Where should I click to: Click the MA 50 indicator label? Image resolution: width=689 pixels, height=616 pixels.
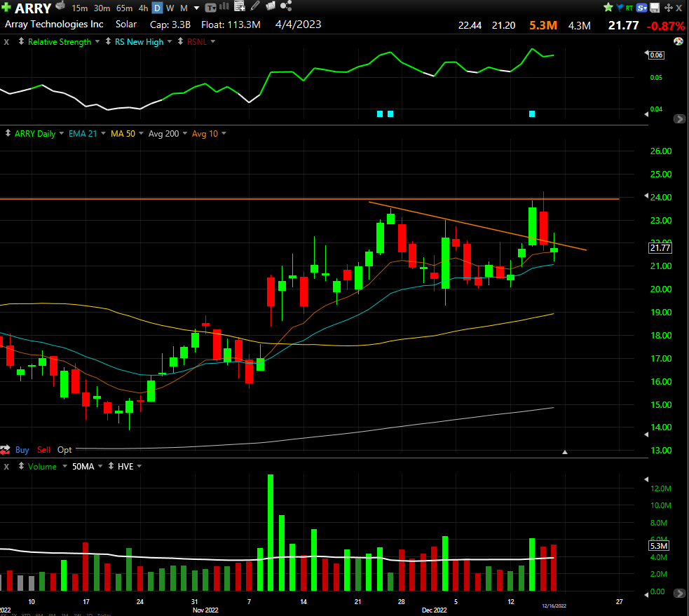click(x=123, y=134)
